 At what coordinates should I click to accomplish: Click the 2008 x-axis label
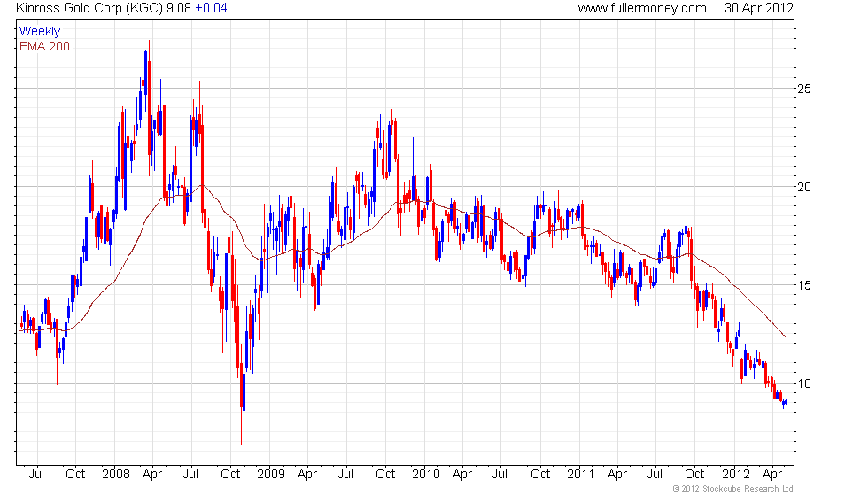116,475
